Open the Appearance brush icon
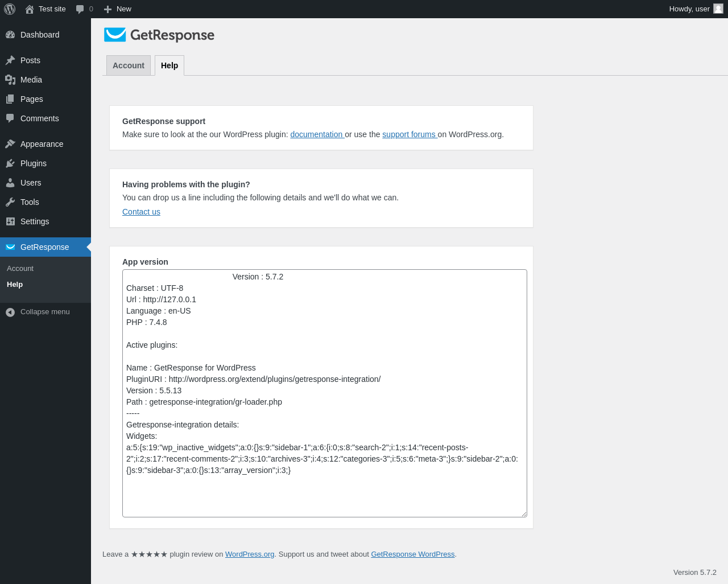 coord(10,144)
